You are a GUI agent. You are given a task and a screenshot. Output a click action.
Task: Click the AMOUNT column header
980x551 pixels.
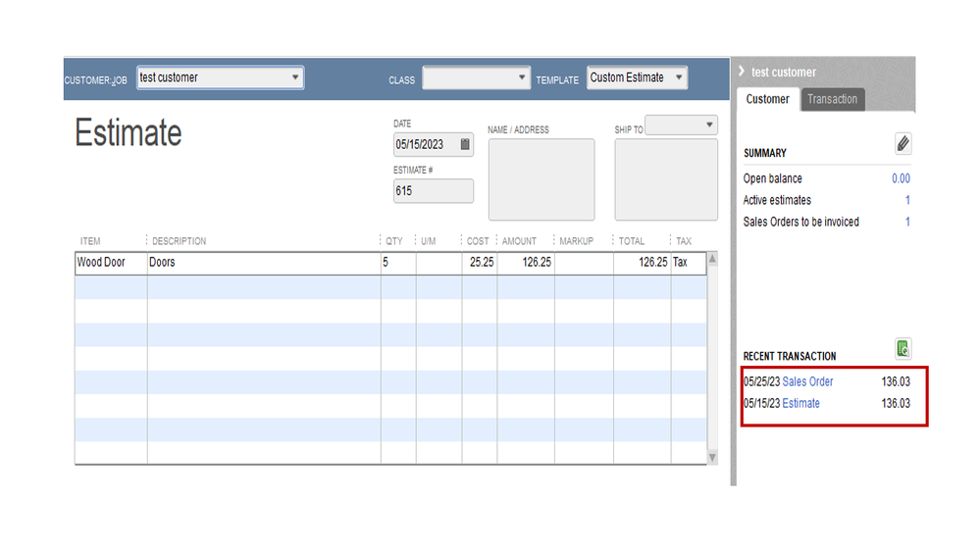pyautogui.click(x=519, y=241)
